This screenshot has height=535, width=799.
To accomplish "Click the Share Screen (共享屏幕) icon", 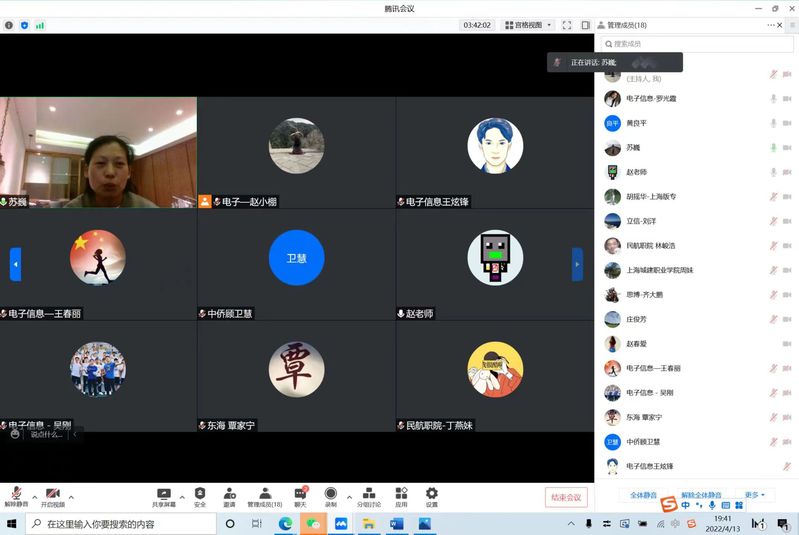I will coord(165,494).
